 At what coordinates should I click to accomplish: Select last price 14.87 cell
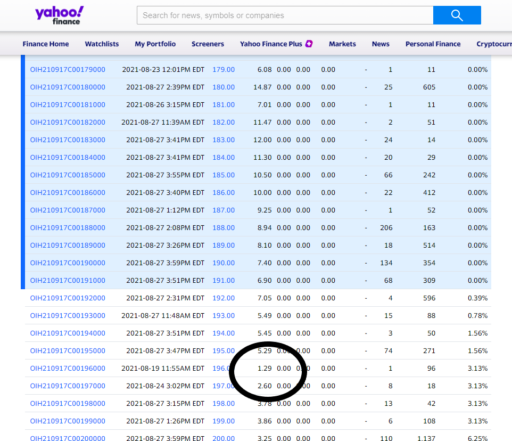point(263,87)
